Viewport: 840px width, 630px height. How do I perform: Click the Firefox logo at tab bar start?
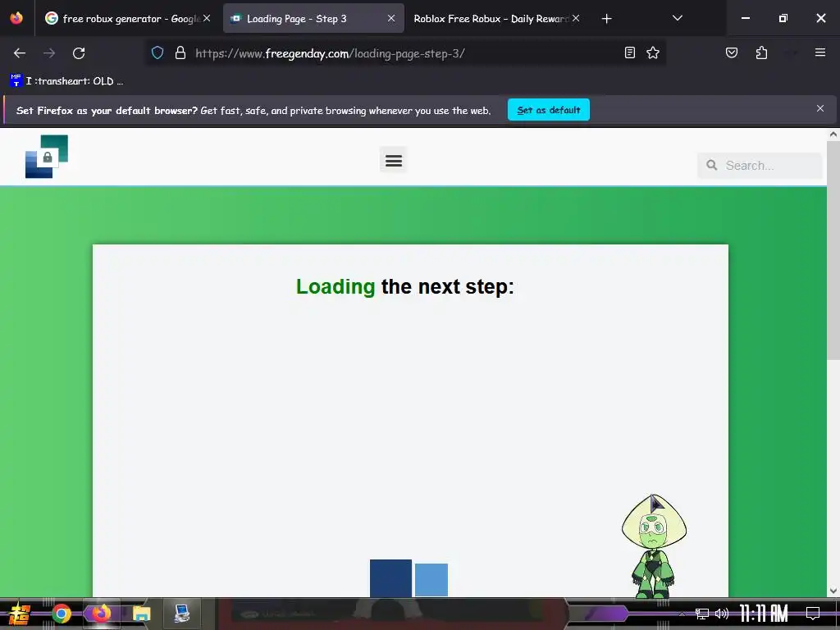(x=16, y=18)
